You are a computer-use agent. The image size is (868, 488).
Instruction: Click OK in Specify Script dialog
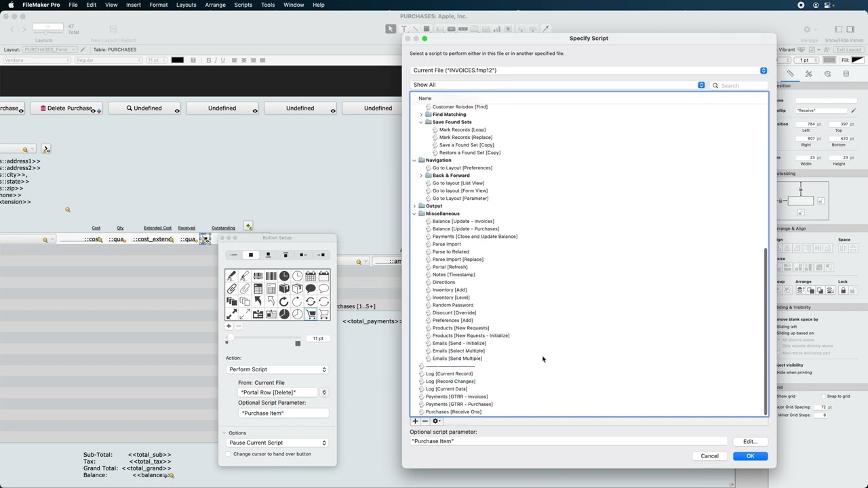(x=750, y=456)
